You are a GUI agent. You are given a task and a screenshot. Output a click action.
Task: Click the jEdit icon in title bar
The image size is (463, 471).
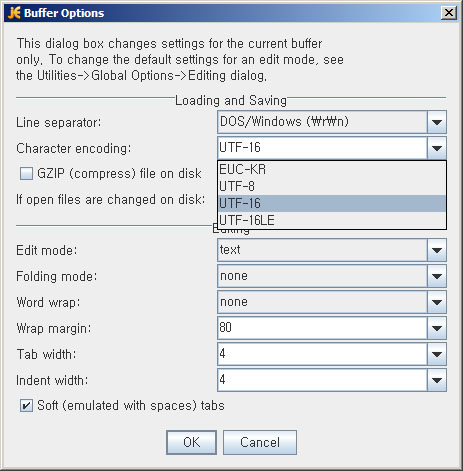[x=14, y=13]
